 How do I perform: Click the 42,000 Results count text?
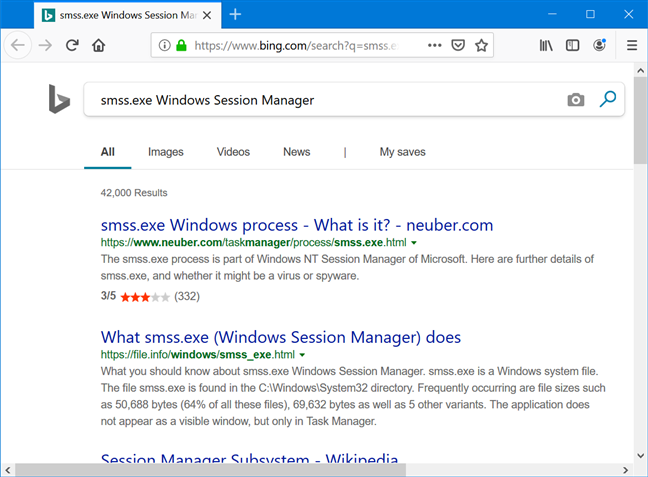[134, 193]
